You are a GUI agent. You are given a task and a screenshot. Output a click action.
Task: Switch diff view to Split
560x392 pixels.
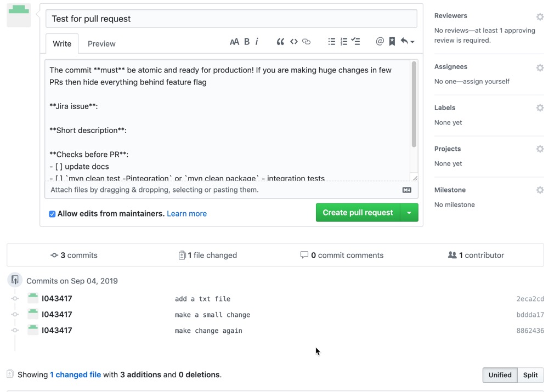[530, 375]
